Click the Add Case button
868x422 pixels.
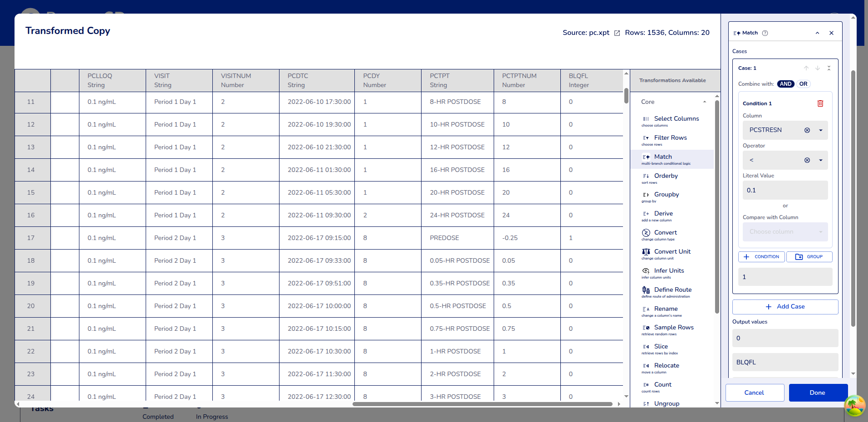click(x=785, y=307)
